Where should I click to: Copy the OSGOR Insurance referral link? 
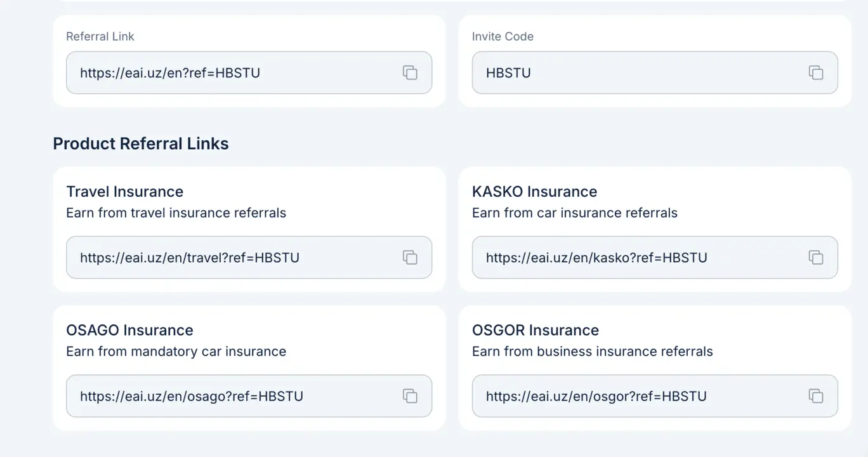[x=816, y=395]
